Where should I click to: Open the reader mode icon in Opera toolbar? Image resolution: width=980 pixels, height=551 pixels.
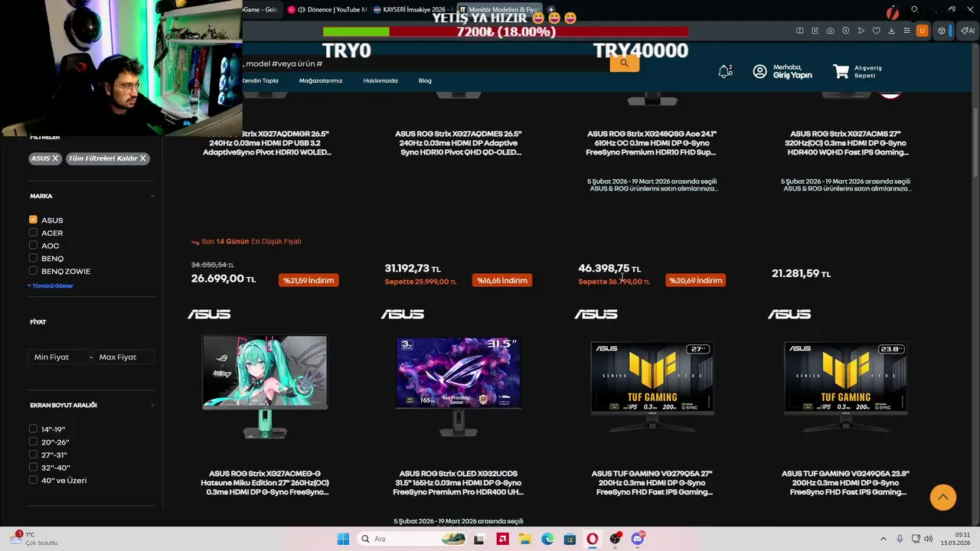click(800, 31)
